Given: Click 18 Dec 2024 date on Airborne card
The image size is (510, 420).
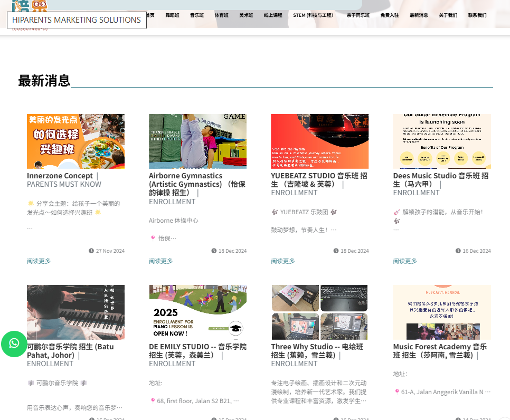Looking at the screenshot, I should point(232,251).
